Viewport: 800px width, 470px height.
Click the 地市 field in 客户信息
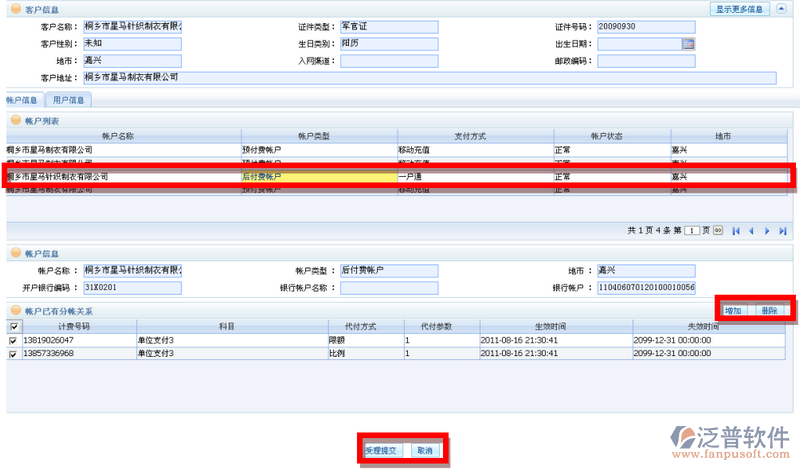(x=133, y=61)
